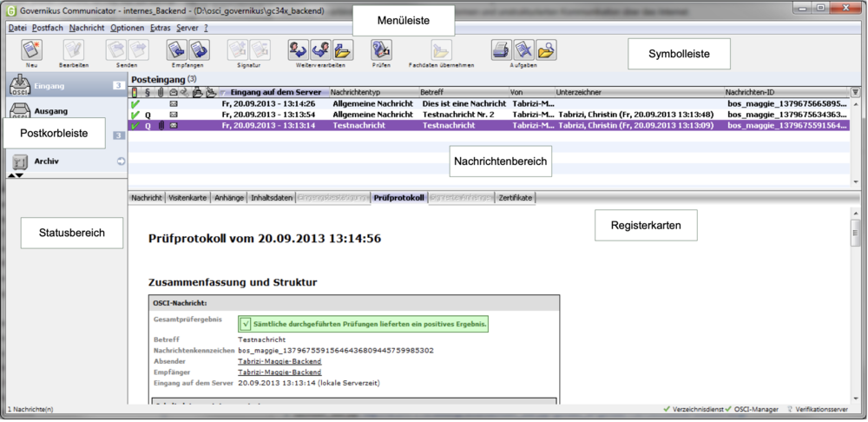Click Prüfprotokoll pane scrollbar down arrow
Viewport: 868px width, 422px height.
pyautogui.click(x=856, y=399)
